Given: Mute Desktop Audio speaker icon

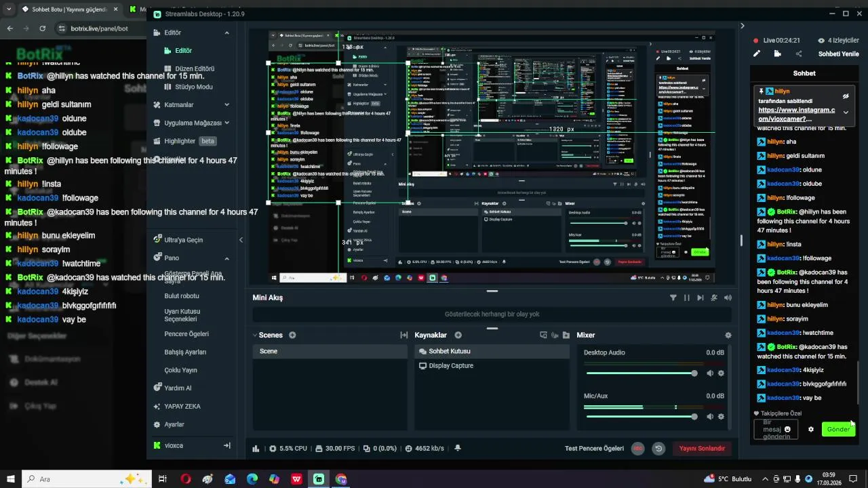Looking at the screenshot, I should point(710,373).
